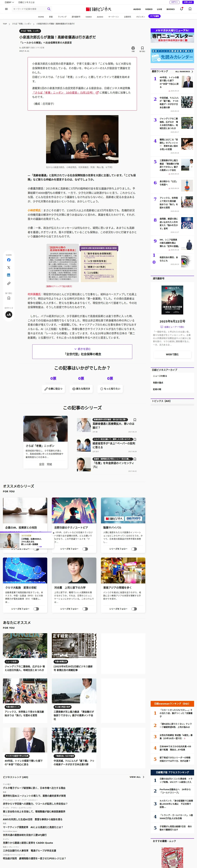Vote 新たな気付き for this article
The height and width of the screenshot is (868, 197).
point(81,389)
